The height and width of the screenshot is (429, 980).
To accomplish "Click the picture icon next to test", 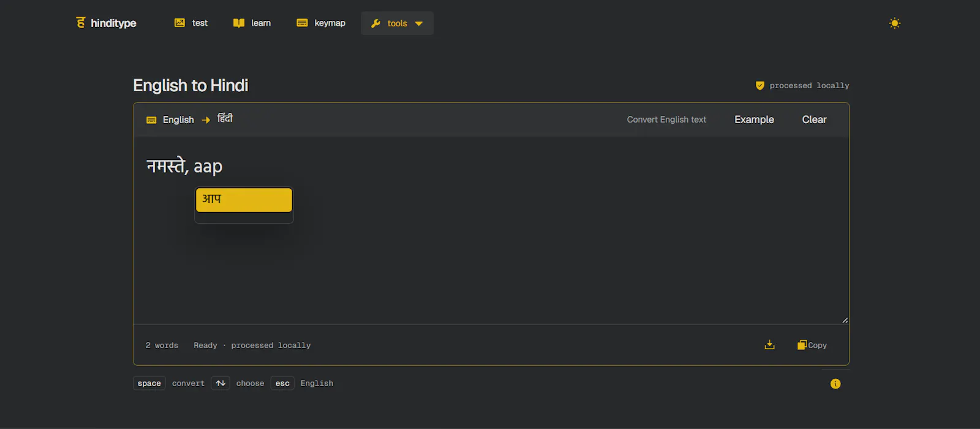I will pos(179,23).
